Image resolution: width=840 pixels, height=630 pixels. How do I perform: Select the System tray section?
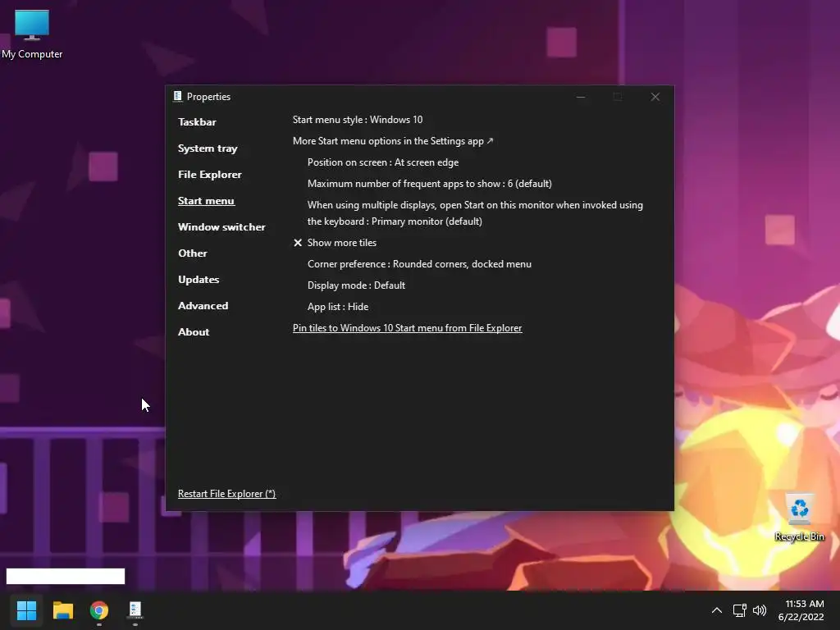[x=208, y=148]
